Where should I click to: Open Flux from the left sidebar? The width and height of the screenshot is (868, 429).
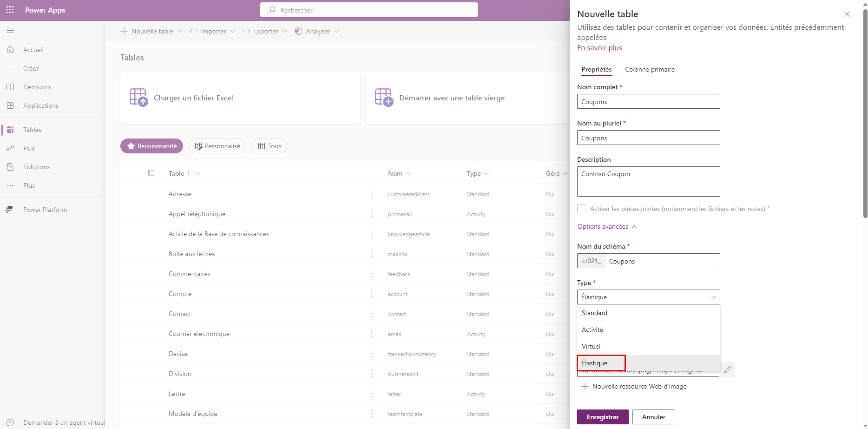point(29,148)
